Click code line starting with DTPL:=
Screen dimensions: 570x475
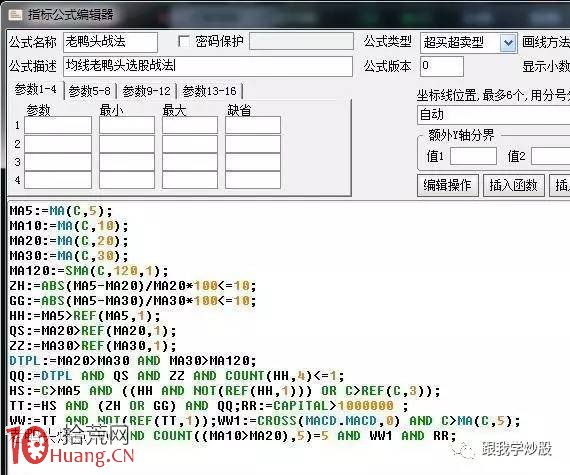tap(133, 361)
